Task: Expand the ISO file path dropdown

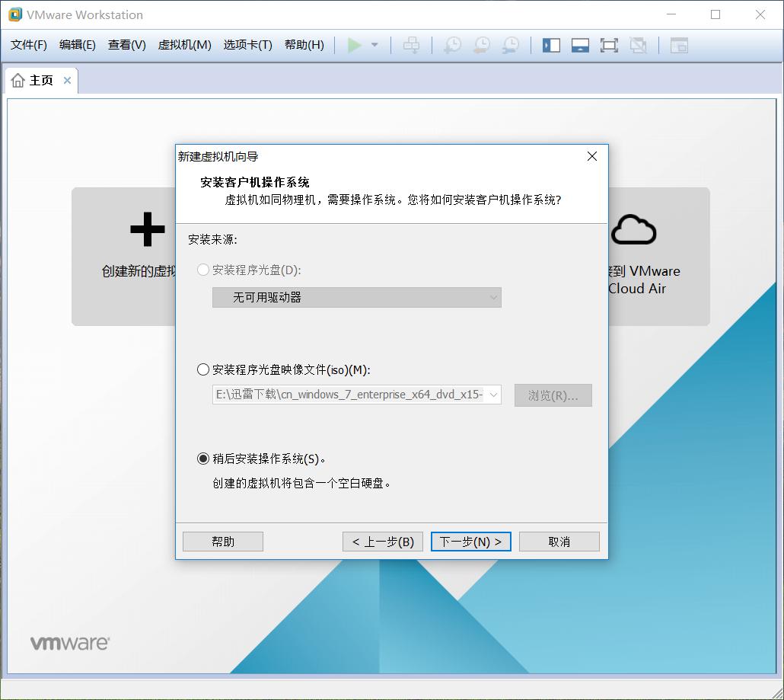Action: pyautogui.click(x=494, y=395)
